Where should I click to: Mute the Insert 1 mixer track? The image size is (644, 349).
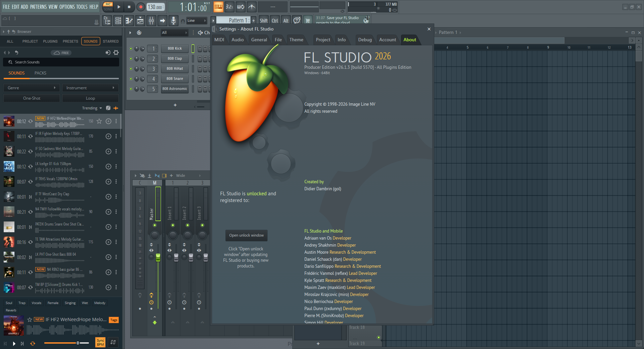[173, 225]
